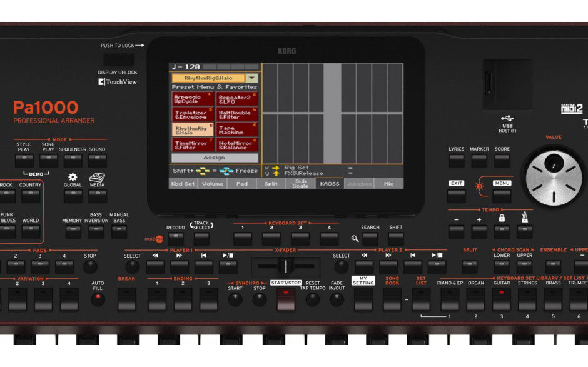Viewport: 588px width, 367px height.
Task: Enable CHORD SCAN UPPER
Action: pos(525,267)
